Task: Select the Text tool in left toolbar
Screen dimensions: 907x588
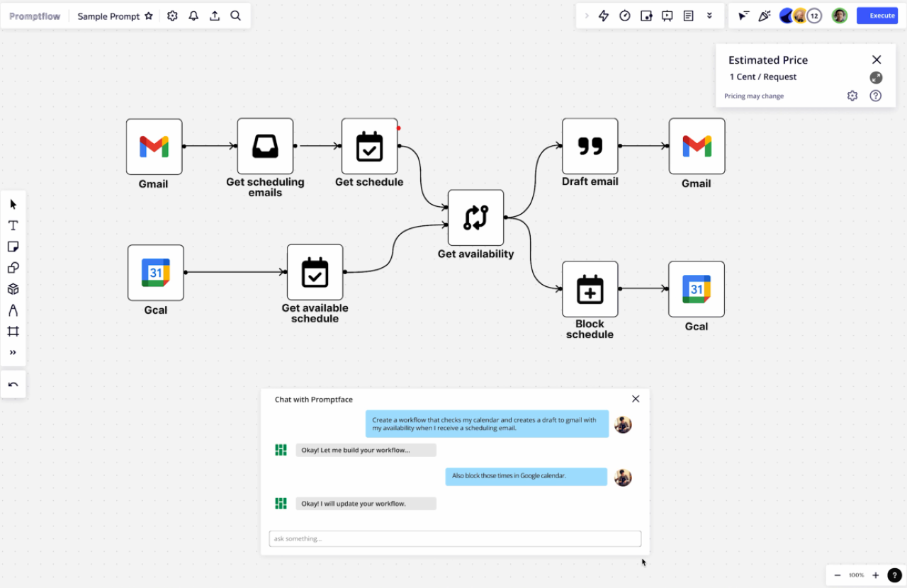Action: (x=13, y=225)
